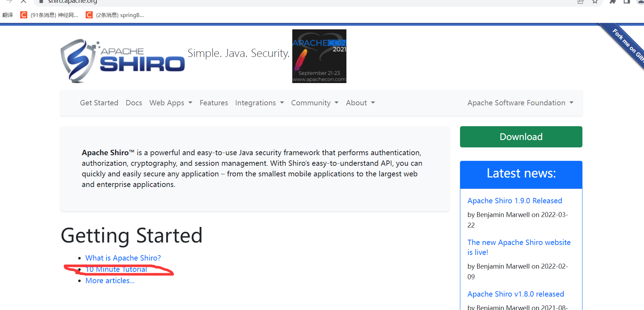Click the Getting Started heading
Screen dimensions: 644x310
tap(132, 235)
